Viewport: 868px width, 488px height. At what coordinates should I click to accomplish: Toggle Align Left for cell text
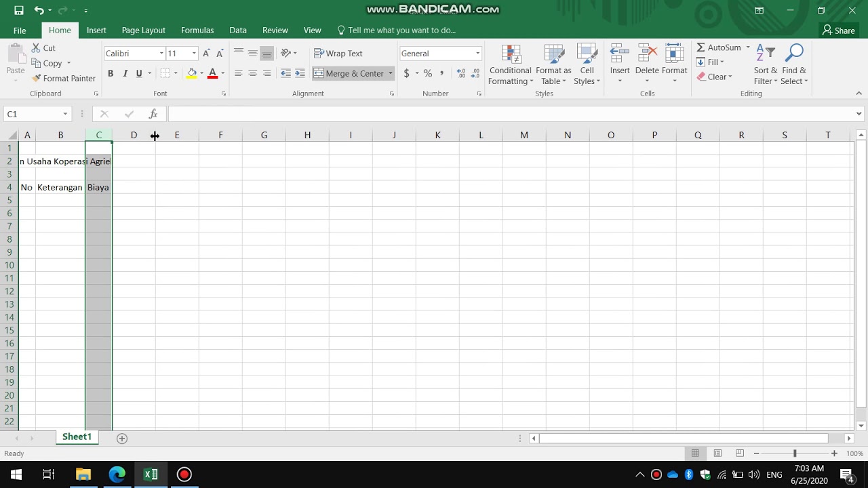point(239,73)
